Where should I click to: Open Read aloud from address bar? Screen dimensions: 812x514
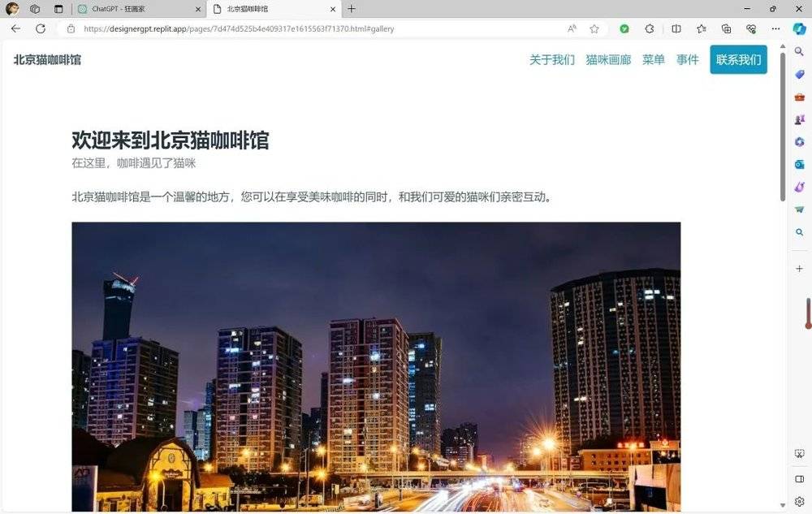pyautogui.click(x=572, y=29)
